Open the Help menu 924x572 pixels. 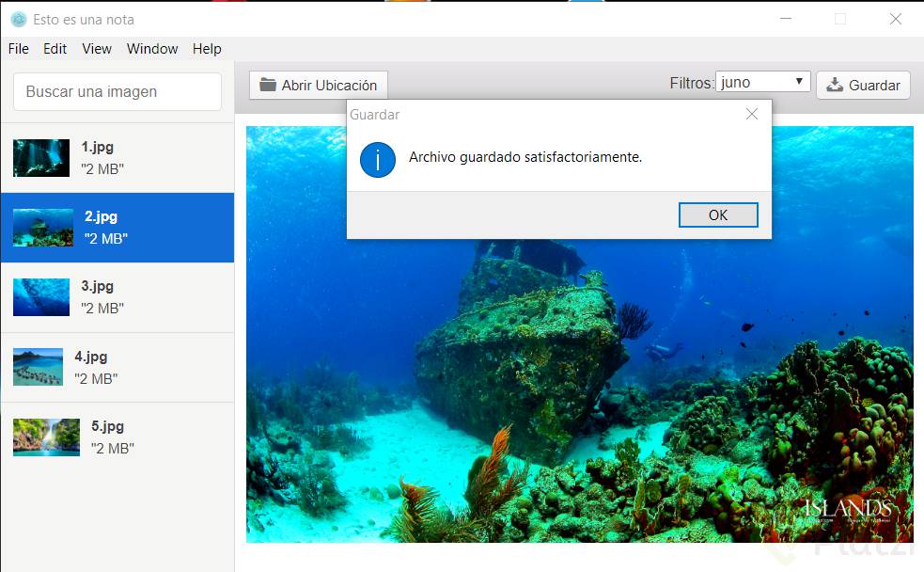click(207, 49)
